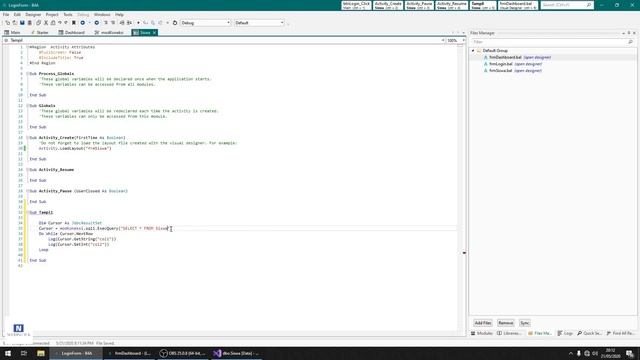Pin the Files Manager panel

[x=629, y=33]
